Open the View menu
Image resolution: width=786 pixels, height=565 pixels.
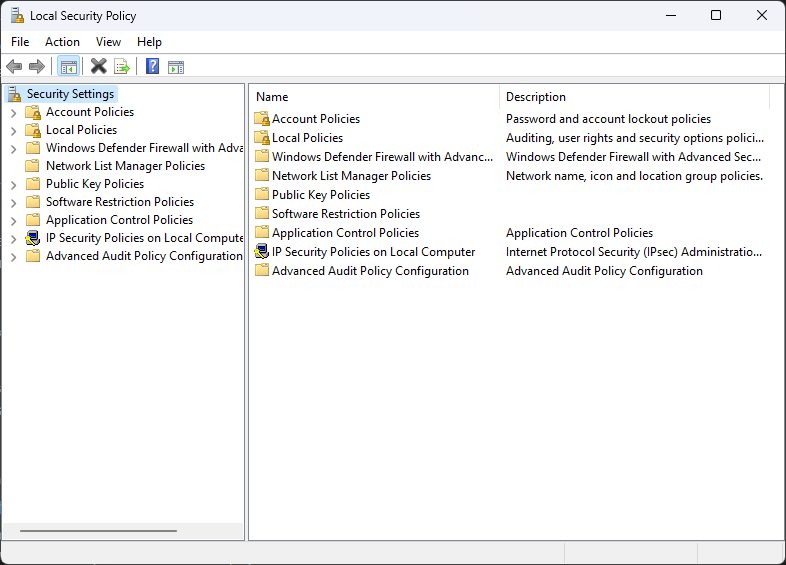(x=108, y=42)
